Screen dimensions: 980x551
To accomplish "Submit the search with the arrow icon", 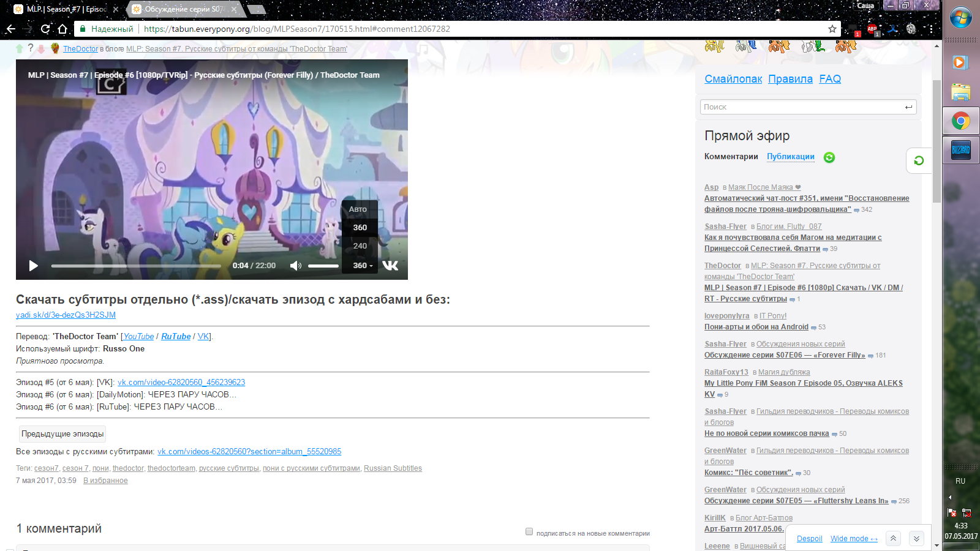I will click(x=908, y=107).
